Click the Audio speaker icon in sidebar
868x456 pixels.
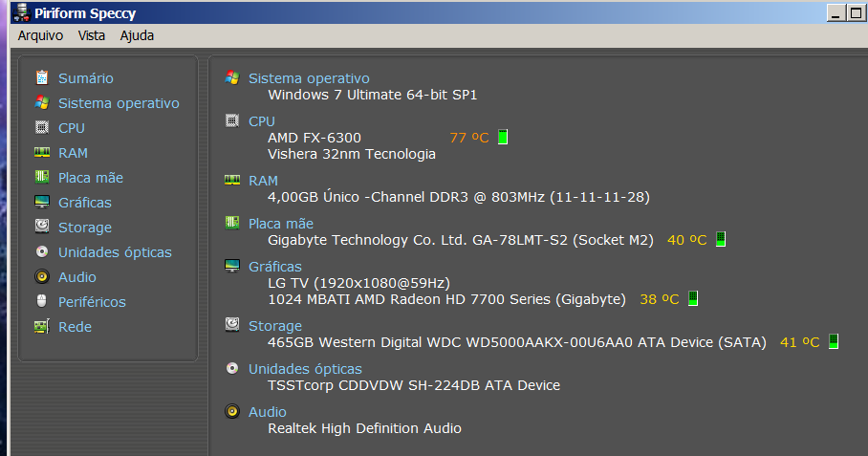tap(42, 276)
